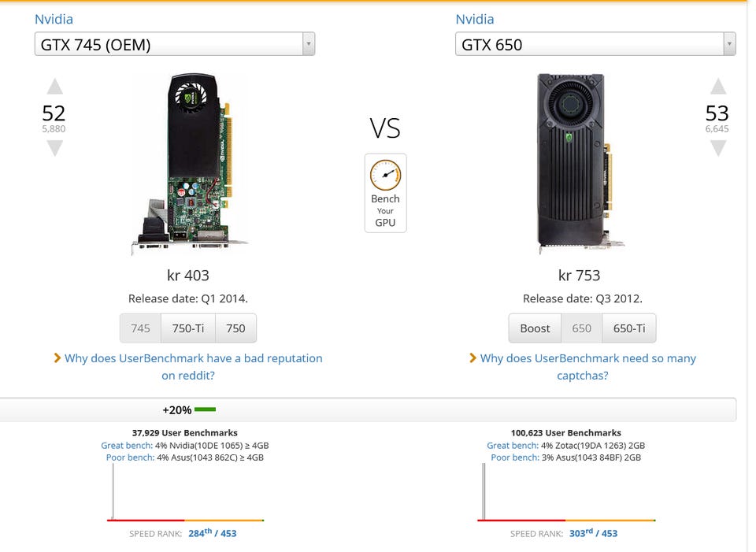Click the green +20% comparison bar
Image resolution: width=756 pixels, height=552 pixels.
tap(205, 409)
